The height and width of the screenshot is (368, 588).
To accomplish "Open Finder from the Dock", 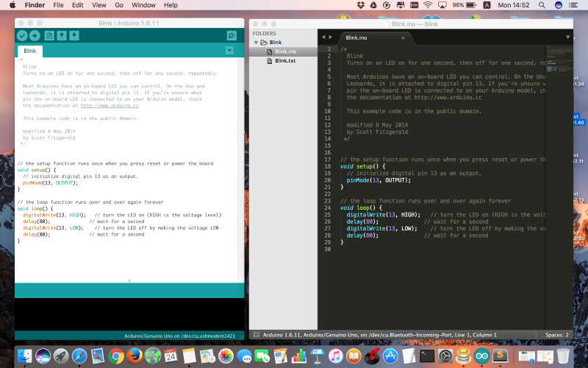I will (x=25, y=355).
